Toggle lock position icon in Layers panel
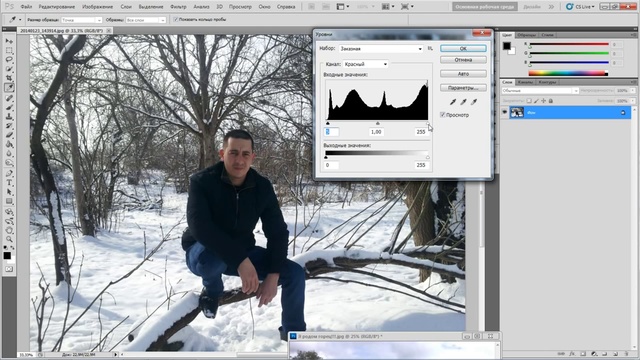640x360 pixels. pos(543,100)
